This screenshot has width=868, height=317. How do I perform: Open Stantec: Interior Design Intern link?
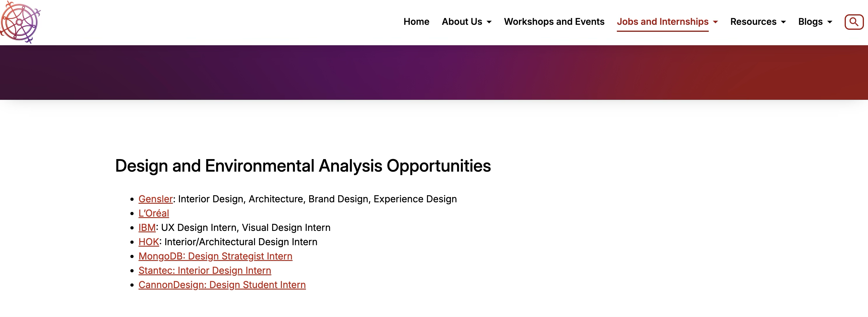tap(205, 271)
